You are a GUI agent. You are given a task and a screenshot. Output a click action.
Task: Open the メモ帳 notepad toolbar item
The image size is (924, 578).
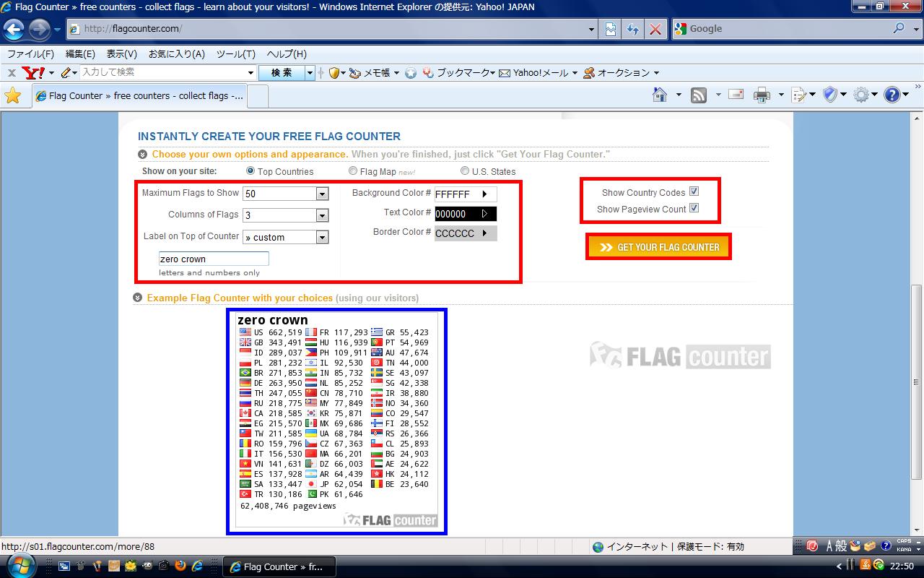click(373, 72)
